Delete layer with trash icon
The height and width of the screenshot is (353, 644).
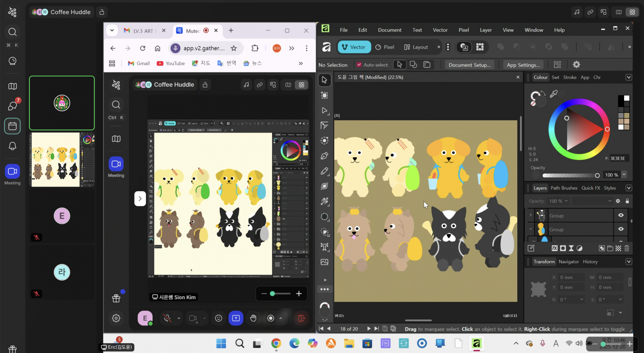627,248
